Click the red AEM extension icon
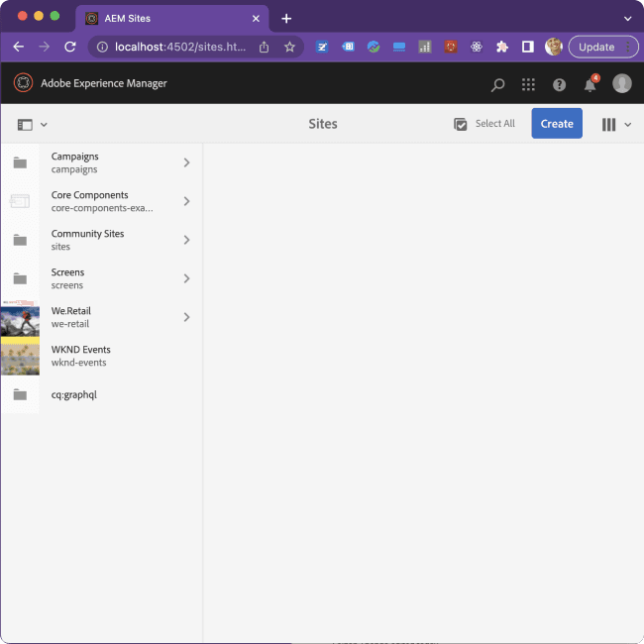644x644 pixels. (x=451, y=47)
